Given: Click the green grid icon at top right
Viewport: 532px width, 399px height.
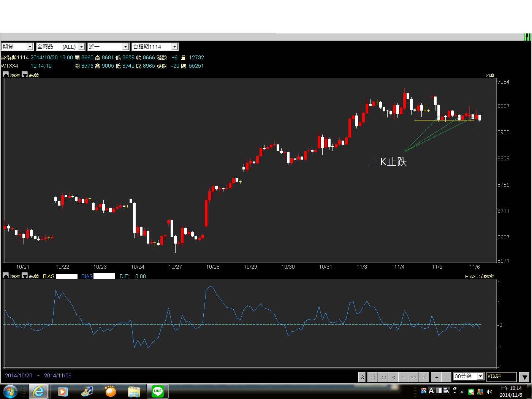Looking at the screenshot, I should pos(527,37).
